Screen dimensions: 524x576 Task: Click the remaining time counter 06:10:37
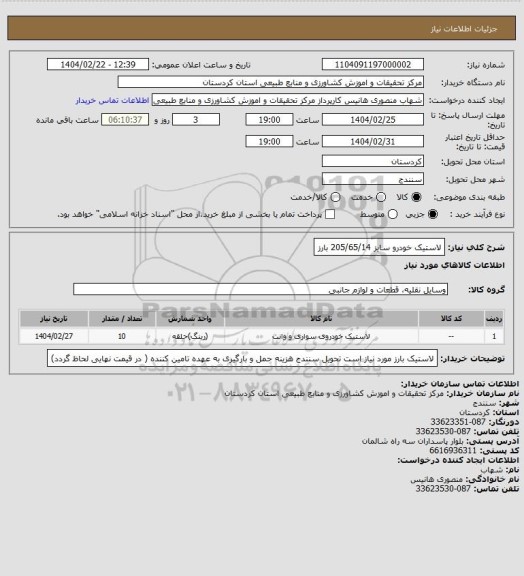point(125,120)
